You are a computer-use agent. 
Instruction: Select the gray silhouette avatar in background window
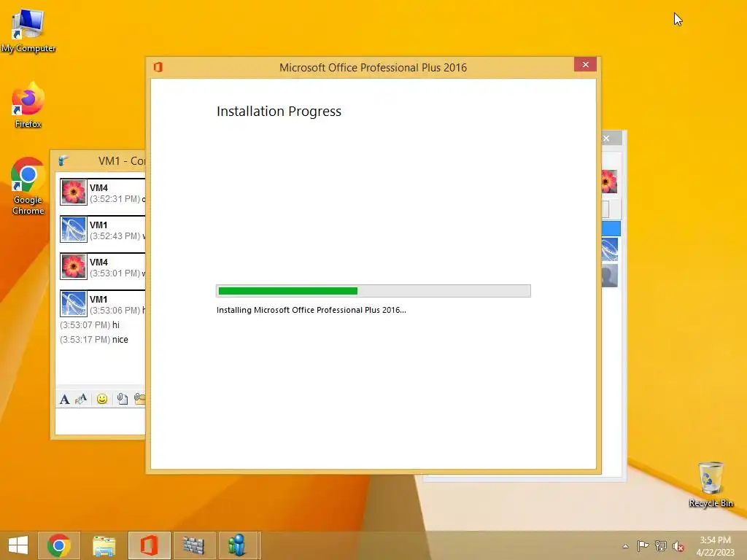click(609, 276)
